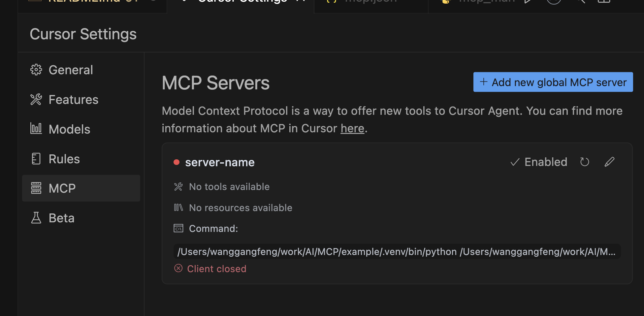Select Rules in the settings sidebar
Viewport: 644px width, 316px height.
(x=81, y=159)
